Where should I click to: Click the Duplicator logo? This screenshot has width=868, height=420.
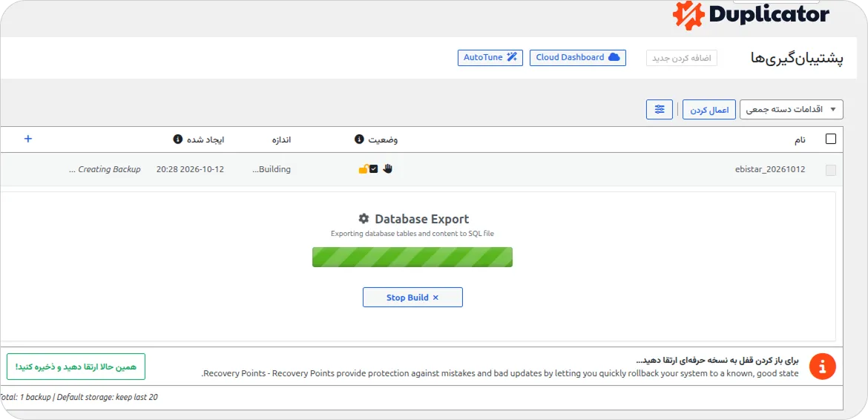[x=752, y=14]
